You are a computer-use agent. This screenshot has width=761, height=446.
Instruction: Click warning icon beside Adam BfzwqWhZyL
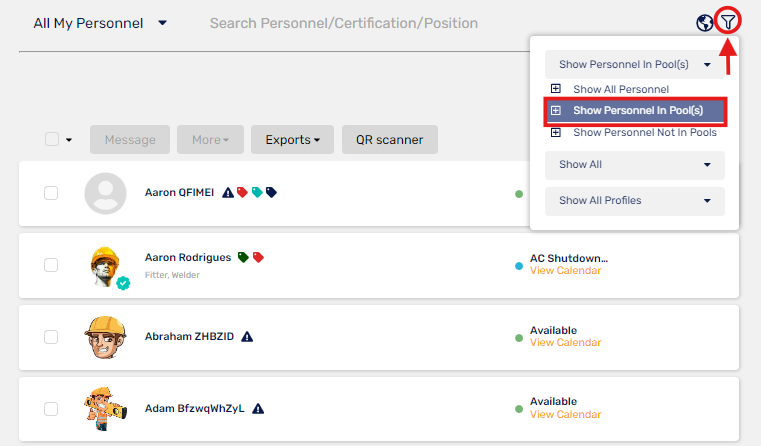258,409
